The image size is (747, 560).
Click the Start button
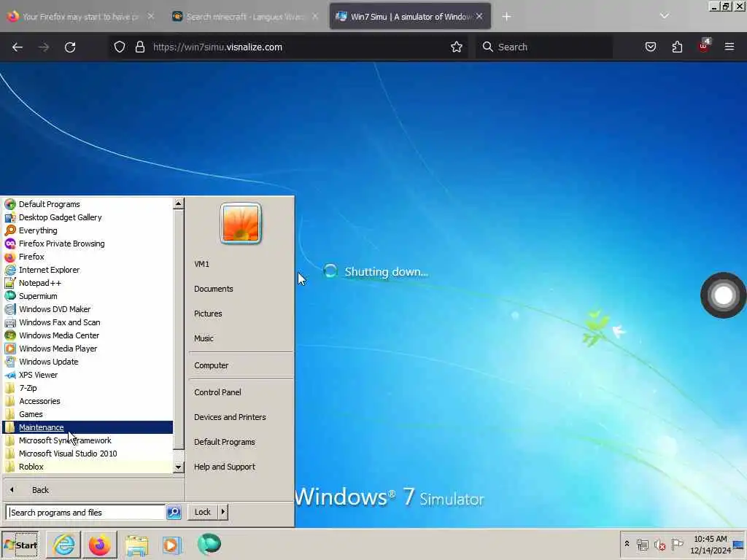click(x=20, y=545)
